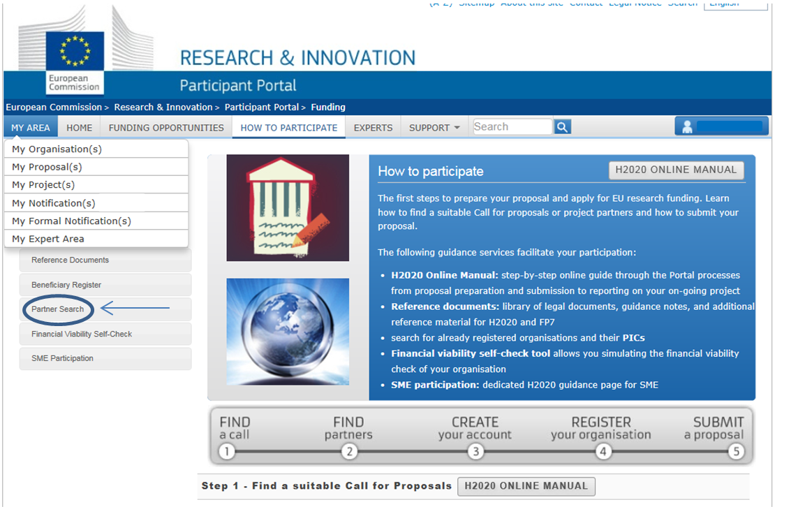Choose My Notification(s) from the menu

[x=96, y=203]
